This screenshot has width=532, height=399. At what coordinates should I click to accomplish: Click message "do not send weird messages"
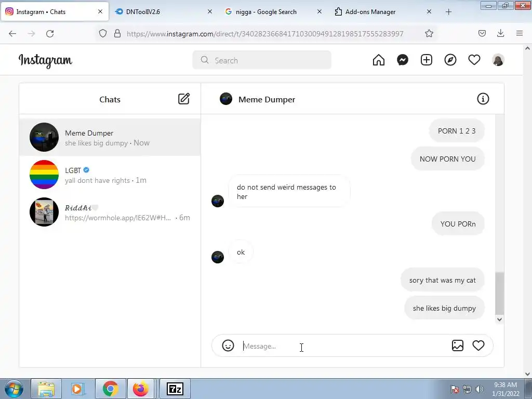tap(289, 192)
